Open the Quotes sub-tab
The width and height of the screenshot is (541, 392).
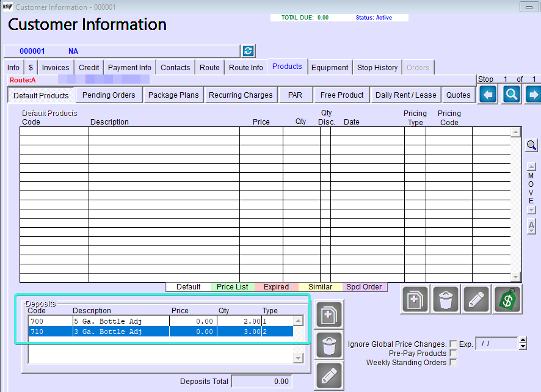pos(458,95)
